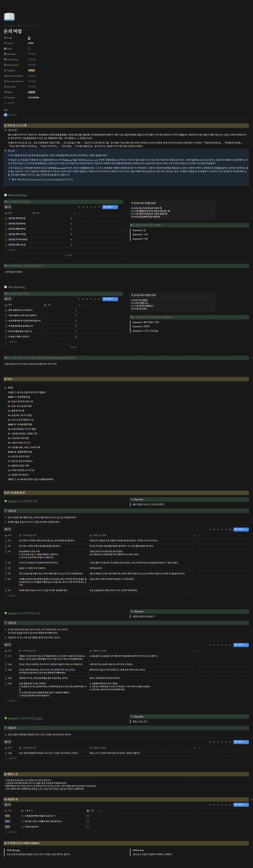Image resolution: width=253 pixels, height=868 pixels.
Task: Click the image thumbnail in Image property
Action: point(29,38)
